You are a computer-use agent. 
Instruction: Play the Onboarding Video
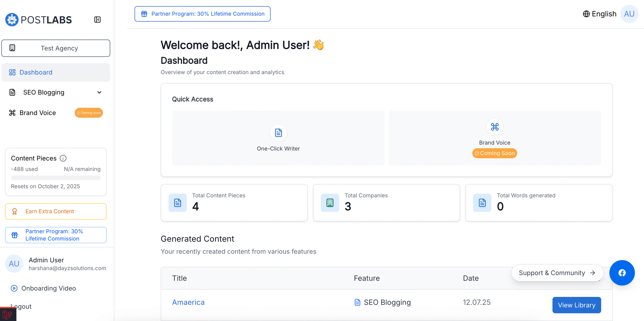point(48,288)
